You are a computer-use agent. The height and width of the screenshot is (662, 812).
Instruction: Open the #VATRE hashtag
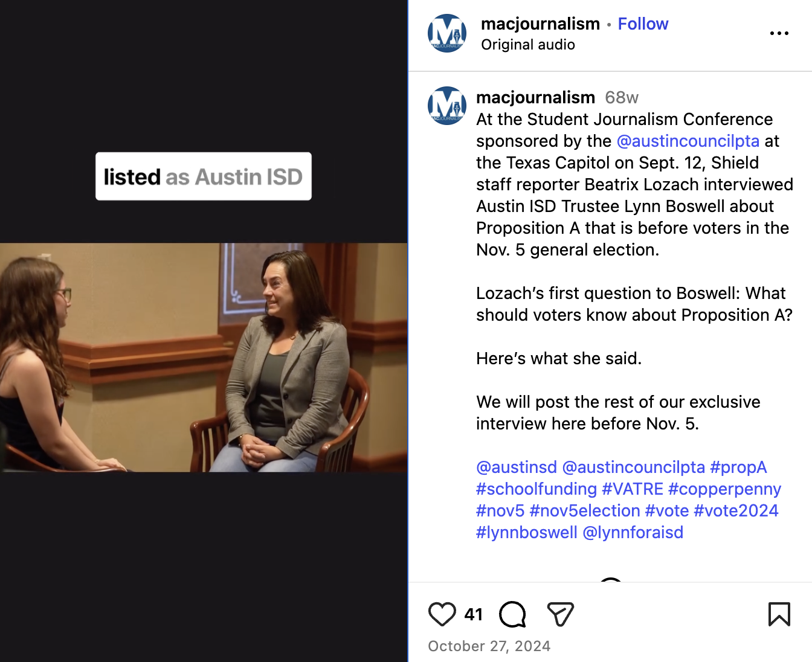(x=633, y=489)
